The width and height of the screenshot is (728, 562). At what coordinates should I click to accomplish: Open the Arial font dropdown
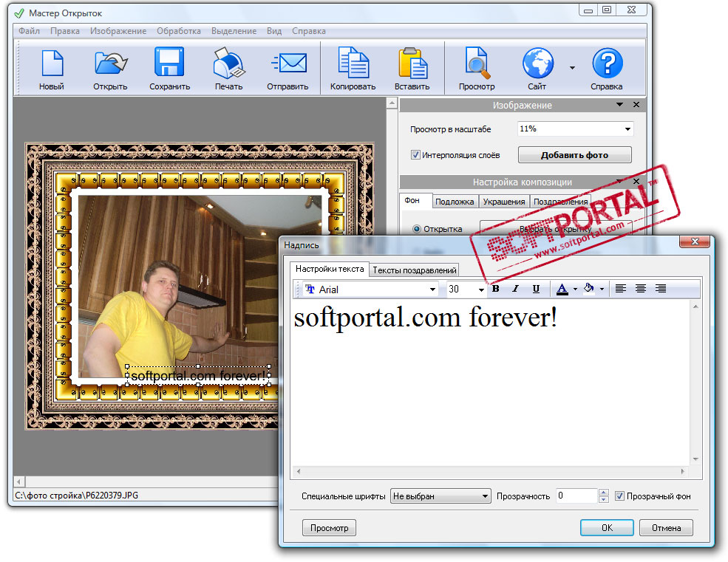[432, 289]
